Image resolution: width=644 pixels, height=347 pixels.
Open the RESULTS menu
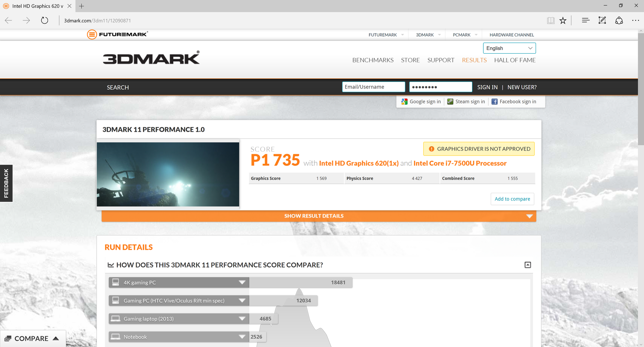[474, 60]
